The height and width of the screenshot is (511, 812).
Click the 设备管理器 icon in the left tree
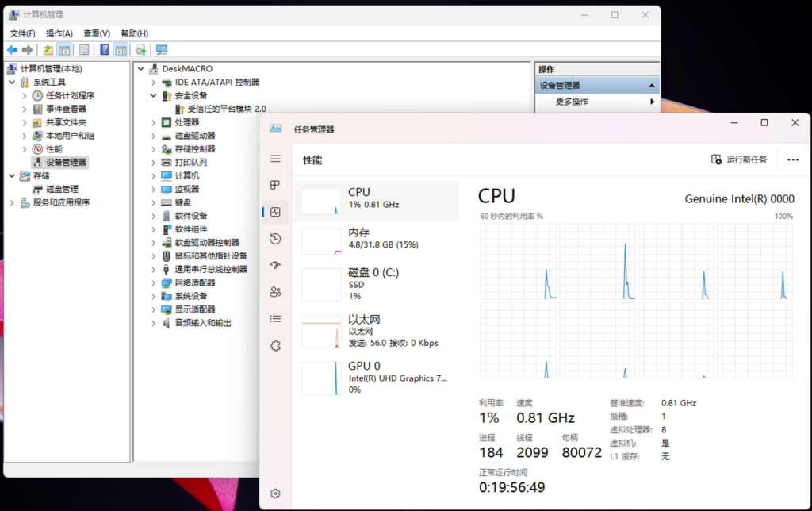[38, 162]
